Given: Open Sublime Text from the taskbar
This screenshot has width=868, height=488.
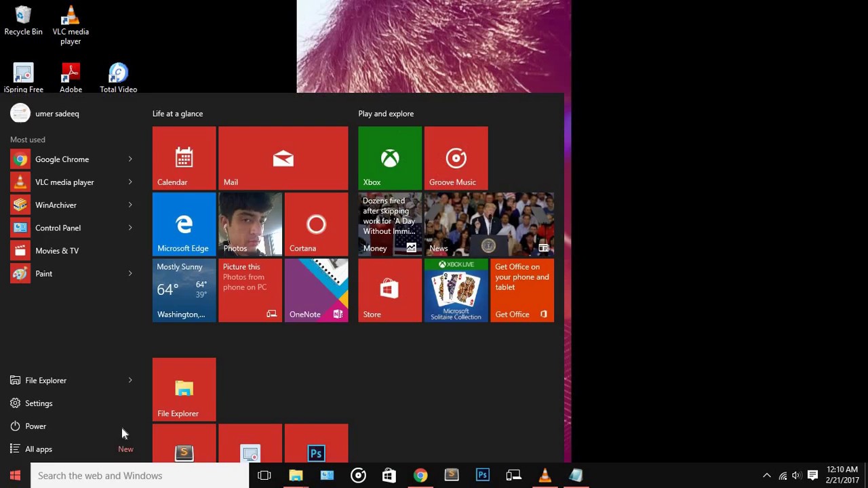Looking at the screenshot, I should pos(452,476).
